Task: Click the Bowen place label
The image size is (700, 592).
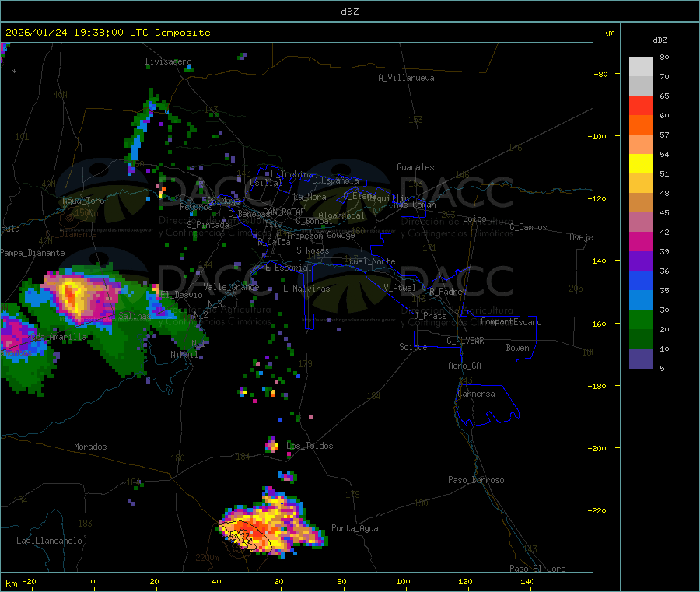Action: pyautogui.click(x=518, y=348)
